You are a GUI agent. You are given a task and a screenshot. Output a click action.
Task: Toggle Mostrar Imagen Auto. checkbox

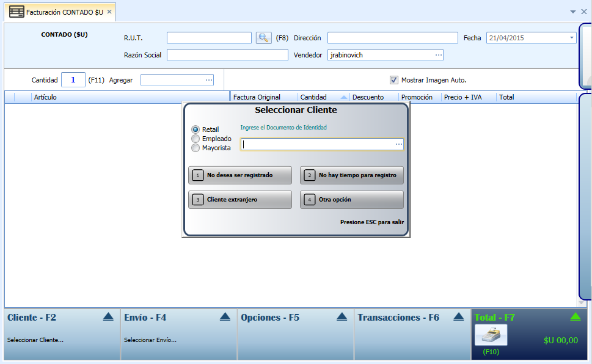pos(394,80)
